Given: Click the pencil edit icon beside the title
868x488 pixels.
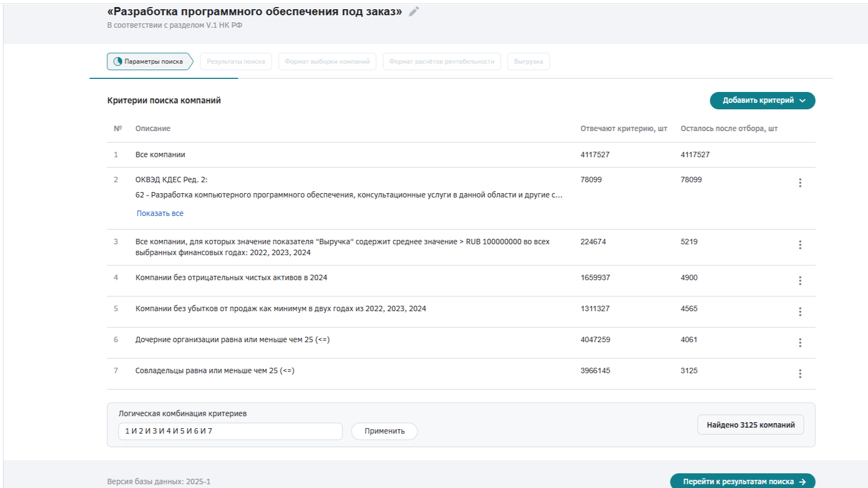Looking at the screenshot, I should coord(414,11).
